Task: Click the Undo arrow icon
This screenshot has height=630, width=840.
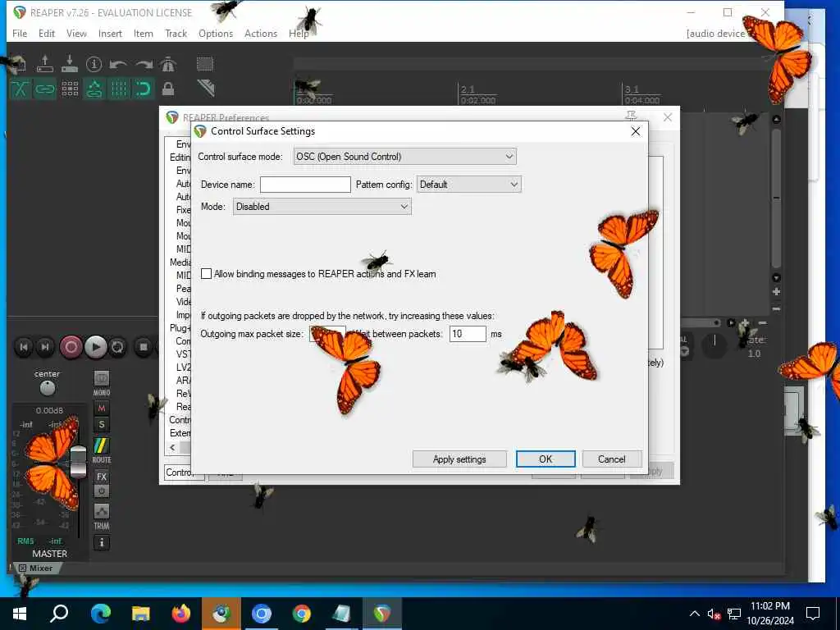Action: click(118, 64)
